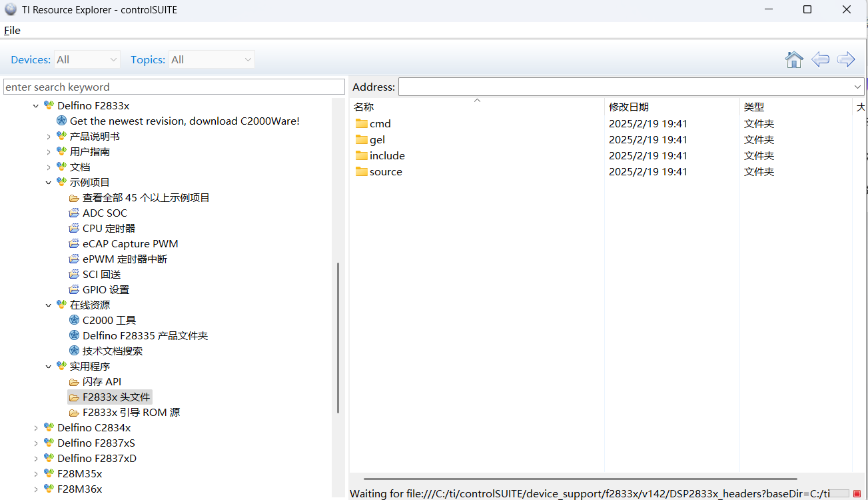This screenshot has height=500, width=868.
Task: Click the cmd folder icon
Action: click(x=362, y=123)
